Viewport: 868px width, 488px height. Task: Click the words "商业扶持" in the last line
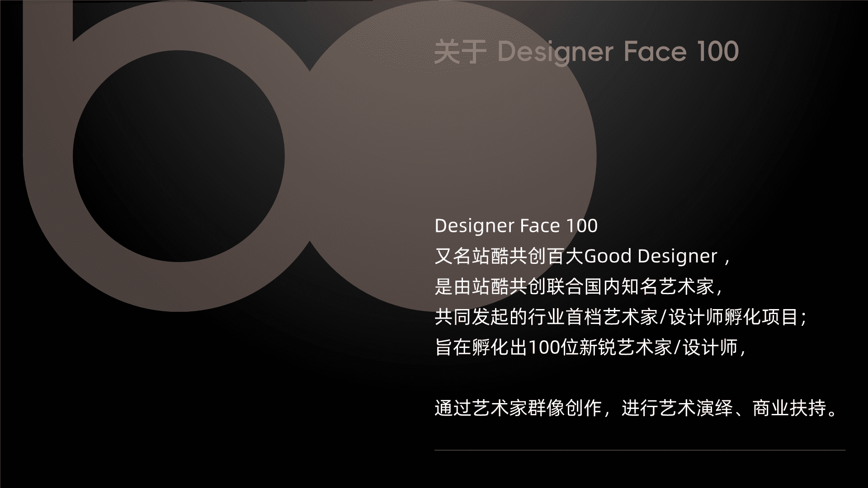pyautogui.click(x=790, y=408)
